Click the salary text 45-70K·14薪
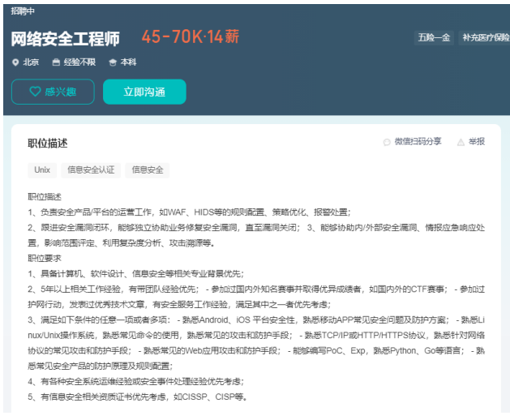The height and width of the screenshot is (420, 510). [191, 36]
